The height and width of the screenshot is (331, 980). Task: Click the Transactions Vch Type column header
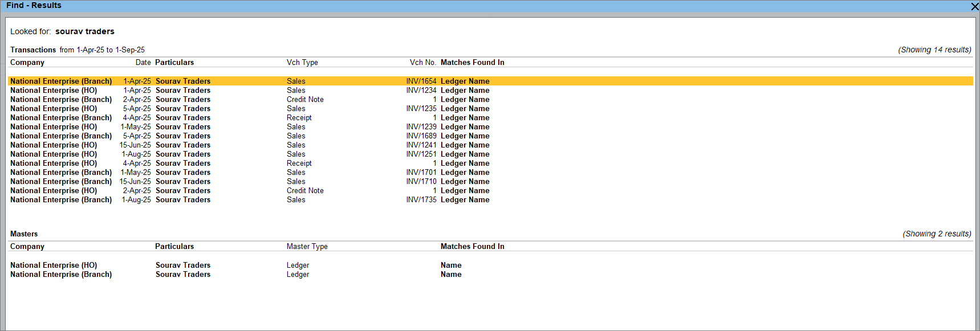[x=302, y=63]
